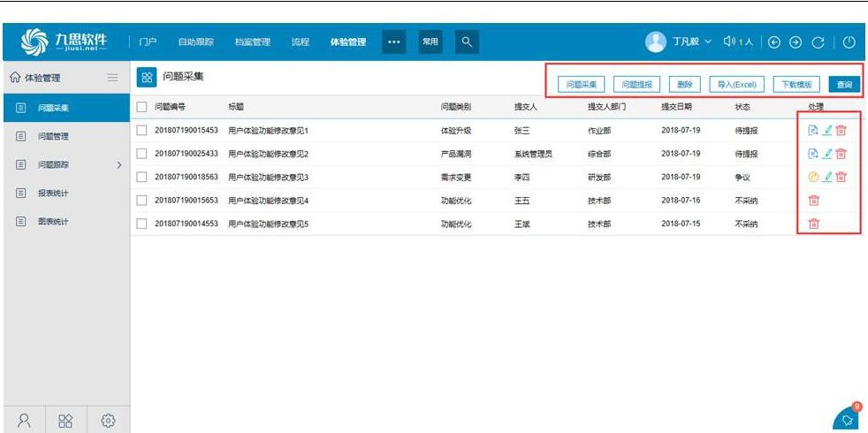
Task: Click the 导入(Excel) button
Action: tap(736, 85)
